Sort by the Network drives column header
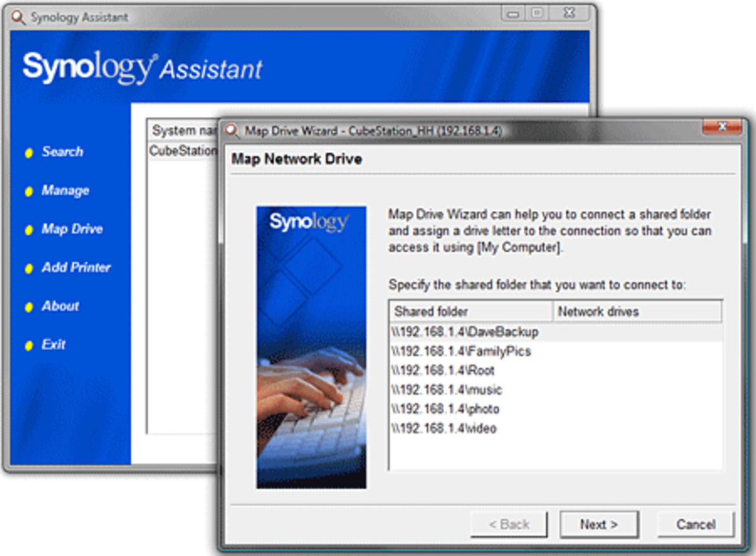The height and width of the screenshot is (556, 756). [637, 311]
